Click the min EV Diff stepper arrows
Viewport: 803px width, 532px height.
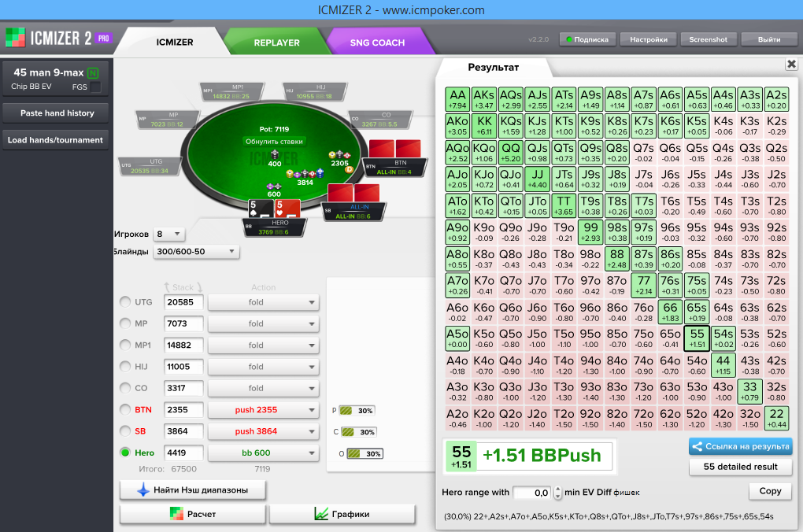pos(557,493)
